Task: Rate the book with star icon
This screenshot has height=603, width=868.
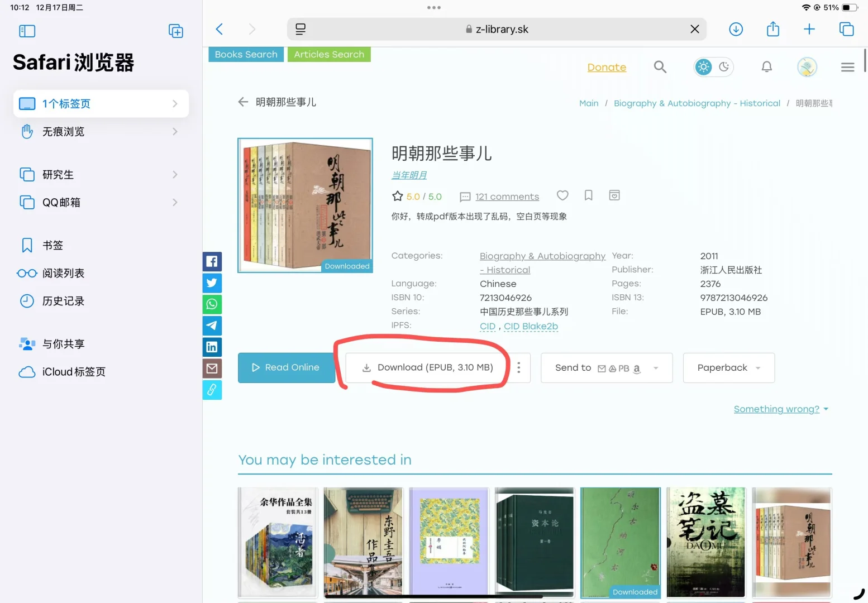Action: pyautogui.click(x=397, y=196)
